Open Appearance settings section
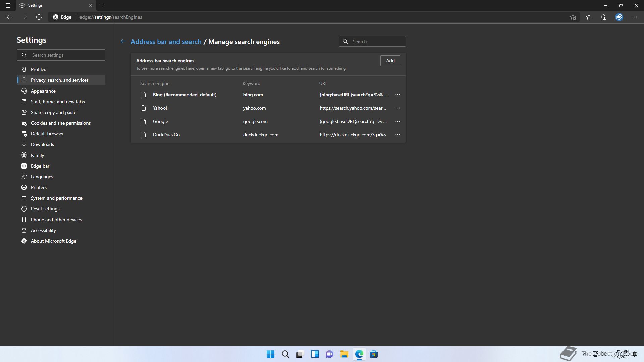644x362 pixels. (61, 91)
